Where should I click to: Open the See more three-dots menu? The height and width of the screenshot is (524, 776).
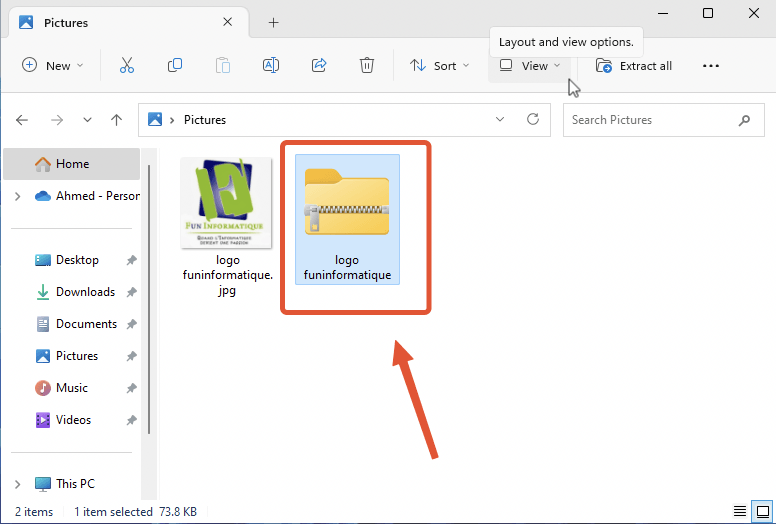711,66
